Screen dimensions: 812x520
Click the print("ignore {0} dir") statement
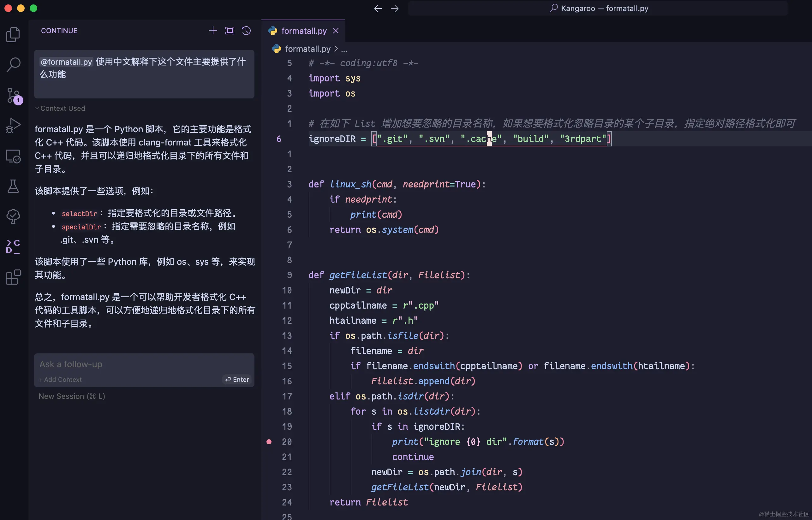(478, 442)
